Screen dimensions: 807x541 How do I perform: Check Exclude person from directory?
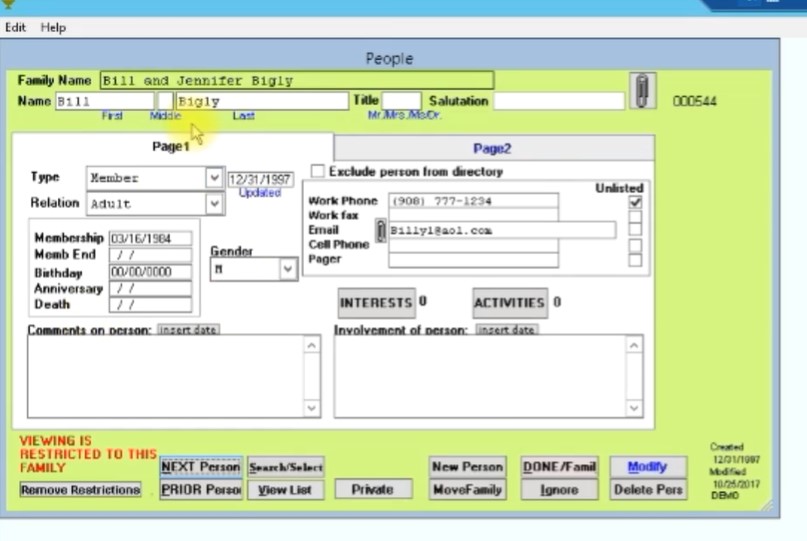[318, 171]
